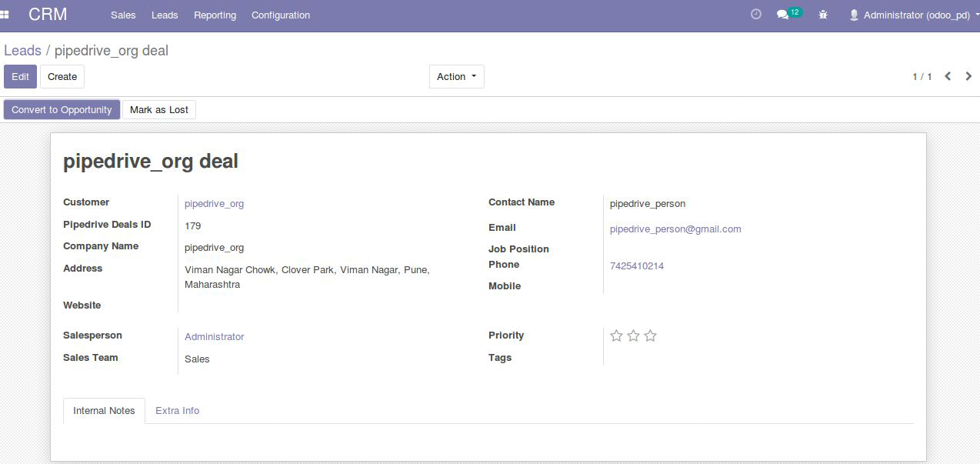
Task: Open the activities clock icon
Action: coord(755,15)
